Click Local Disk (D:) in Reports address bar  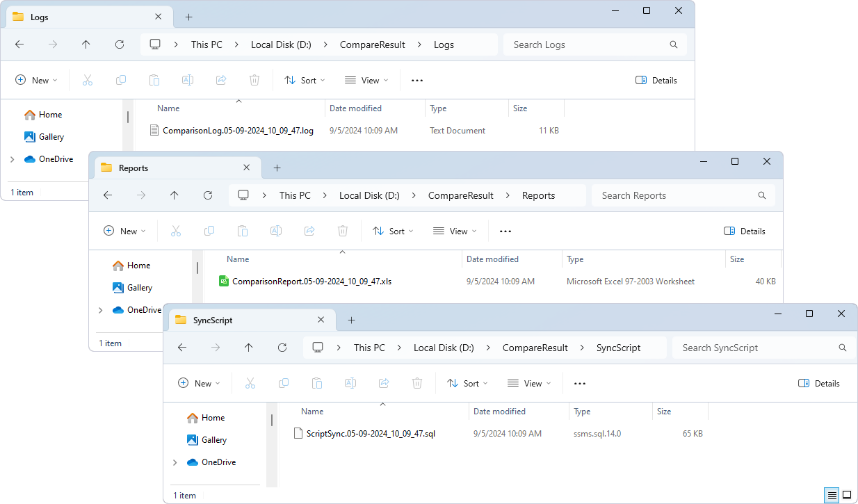pos(369,195)
